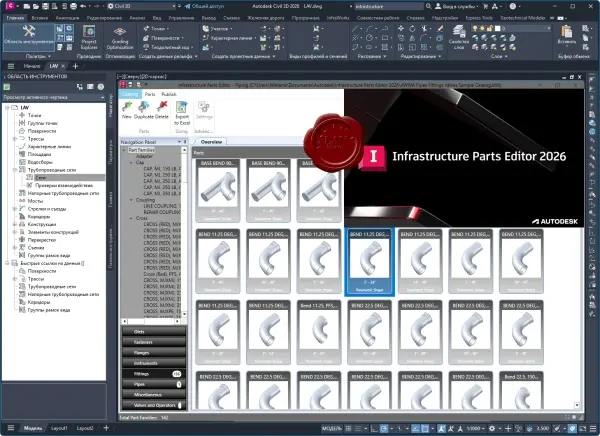This screenshot has width=600, height=436.
Task: Toggle layer lock padlock icon in Слои panel
Action: [x=489, y=28]
